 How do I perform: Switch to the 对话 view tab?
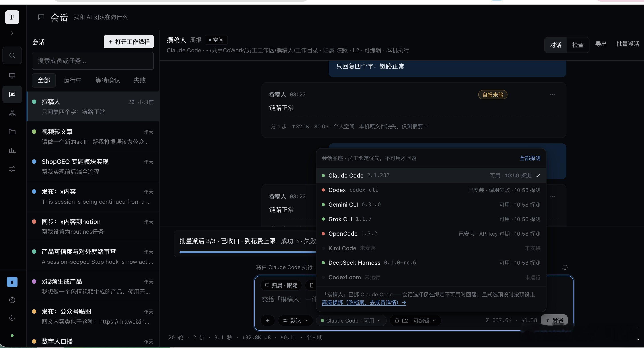click(556, 45)
